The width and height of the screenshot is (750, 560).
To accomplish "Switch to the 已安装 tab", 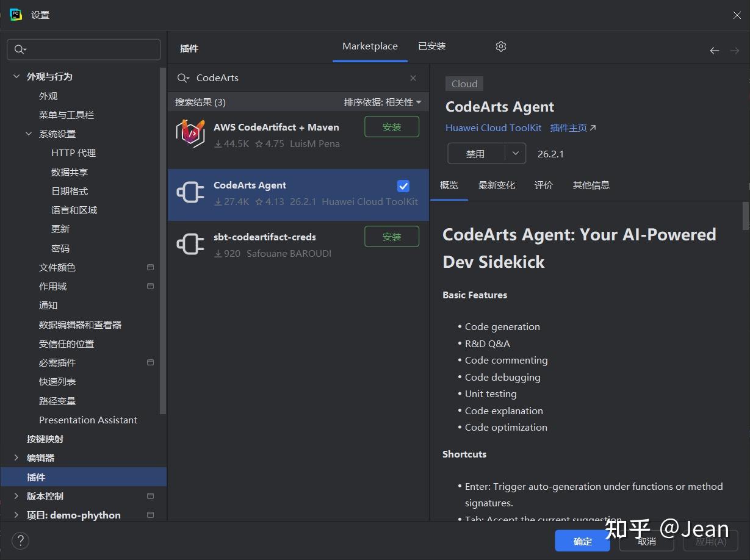I will point(432,46).
